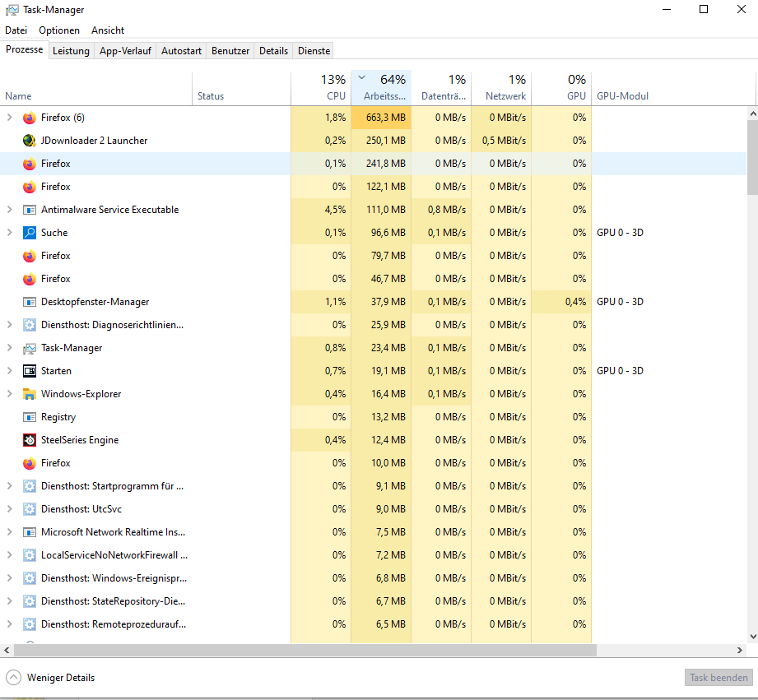Open the Ansicht menu
The image size is (758, 700).
click(x=108, y=30)
